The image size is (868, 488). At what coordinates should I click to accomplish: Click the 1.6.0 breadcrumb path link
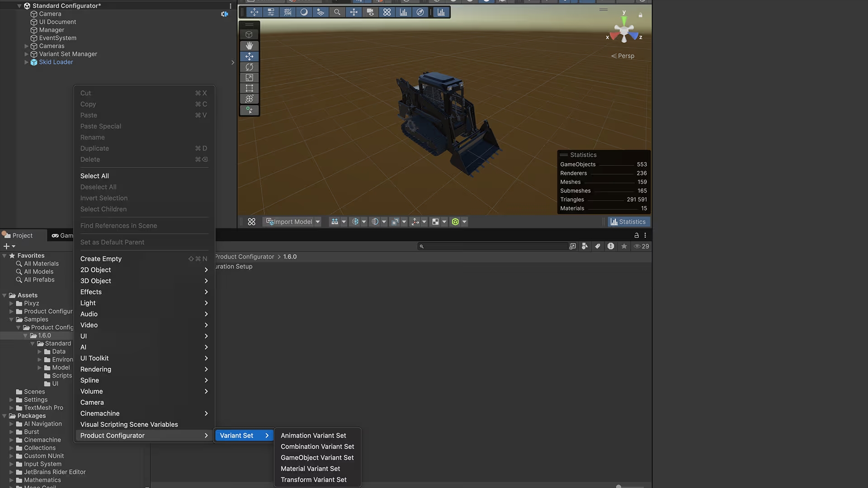click(x=290, y=257)
